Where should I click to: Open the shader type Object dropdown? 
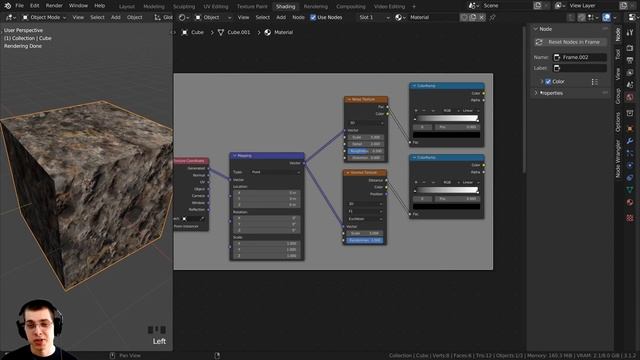[213, 18]
